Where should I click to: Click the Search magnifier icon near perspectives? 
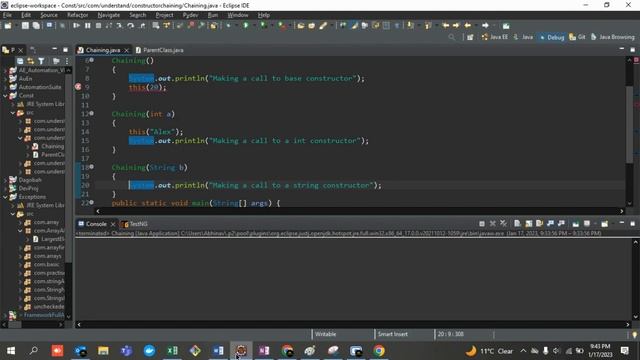tap(451, 37)
